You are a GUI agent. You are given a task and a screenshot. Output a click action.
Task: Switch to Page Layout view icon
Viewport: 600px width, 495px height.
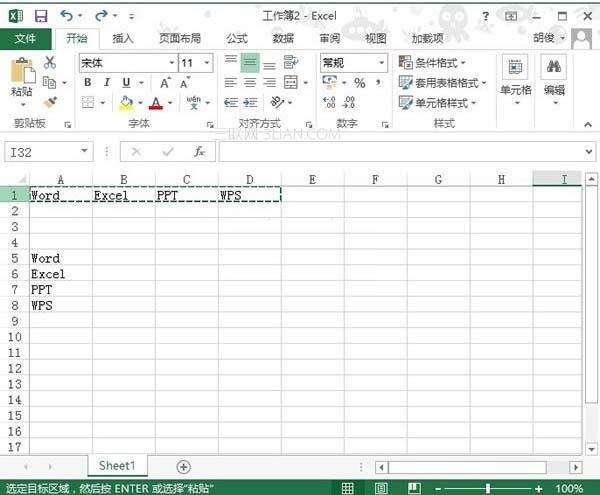coord(381,488)
